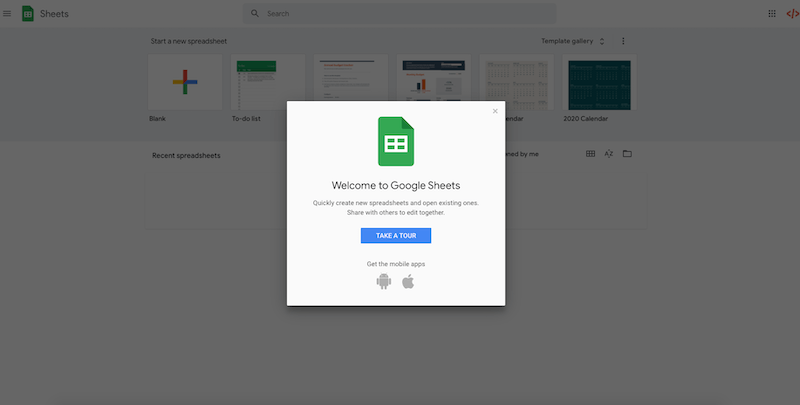Open the three-dot more options menu
The image size is (800, 405).
pos(623,41)
